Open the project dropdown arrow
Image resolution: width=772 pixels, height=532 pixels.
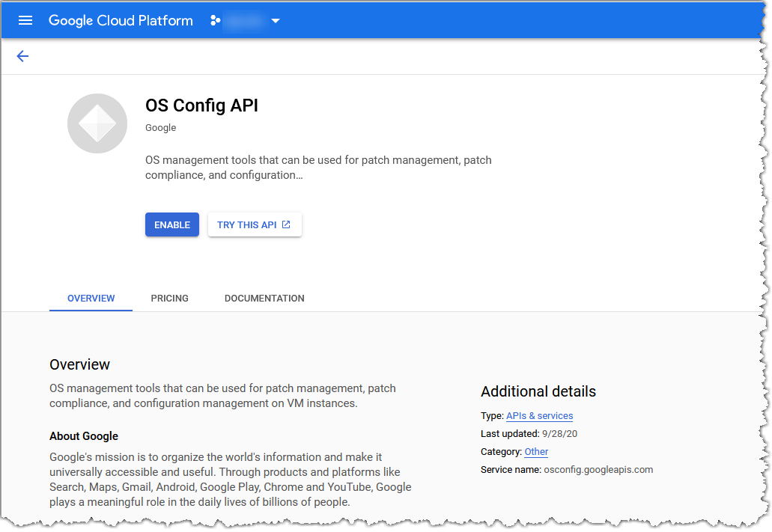(x=276, y=21)
